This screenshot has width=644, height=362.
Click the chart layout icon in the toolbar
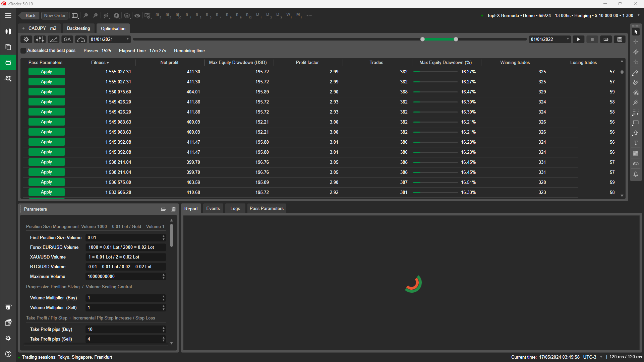[75, 16]
